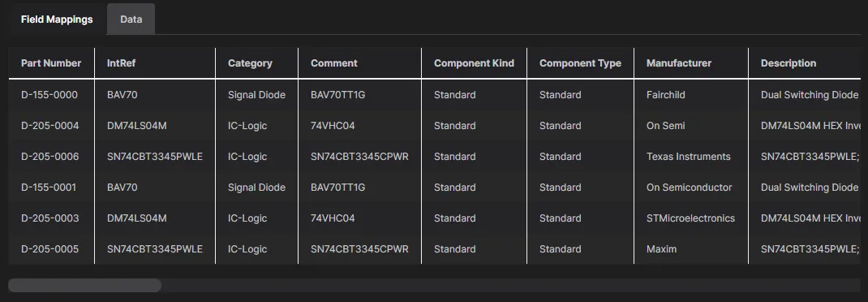Sort by the Part Number column header
The image size is (868, 302).
pyautogui.click(x=51, y=63)
